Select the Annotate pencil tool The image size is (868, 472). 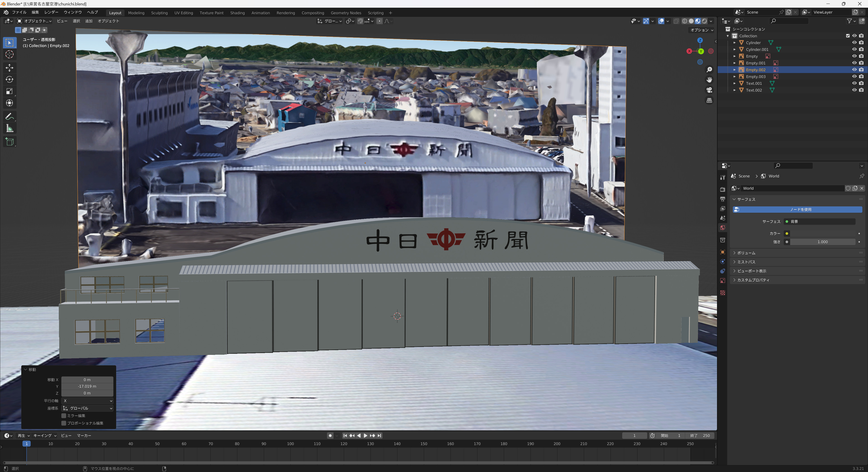point(9,117)
